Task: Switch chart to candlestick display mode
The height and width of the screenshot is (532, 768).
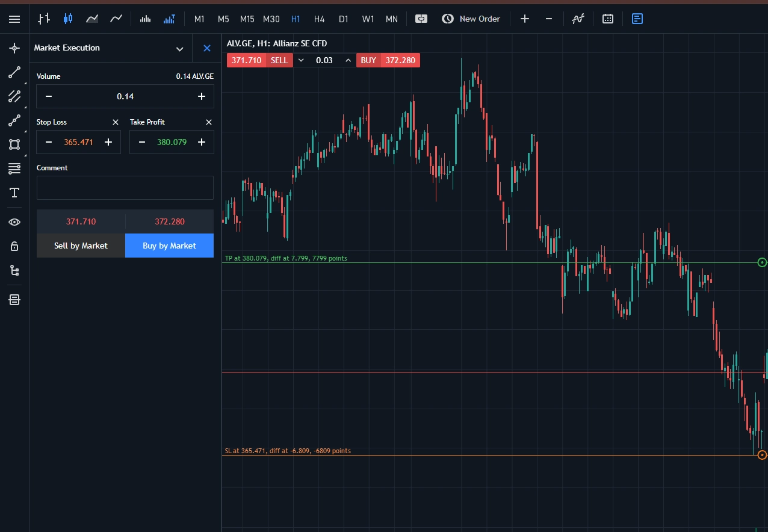Action: [68, 19]
